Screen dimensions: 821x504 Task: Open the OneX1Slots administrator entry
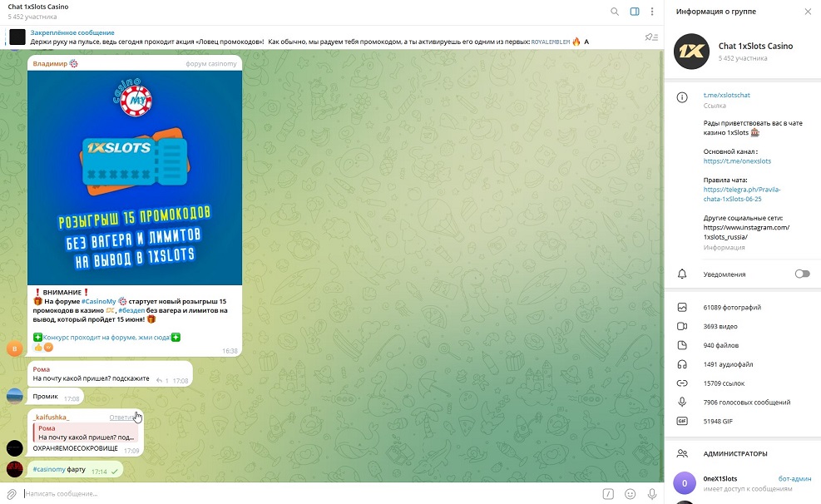743,483
